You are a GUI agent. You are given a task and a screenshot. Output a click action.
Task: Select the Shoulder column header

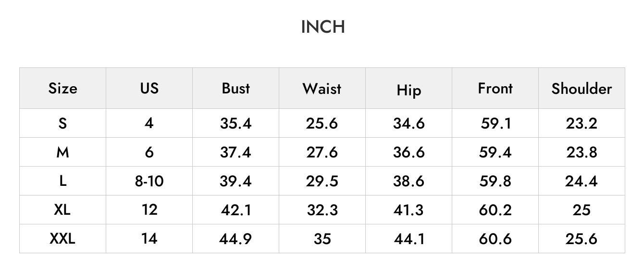coord(582,89)
